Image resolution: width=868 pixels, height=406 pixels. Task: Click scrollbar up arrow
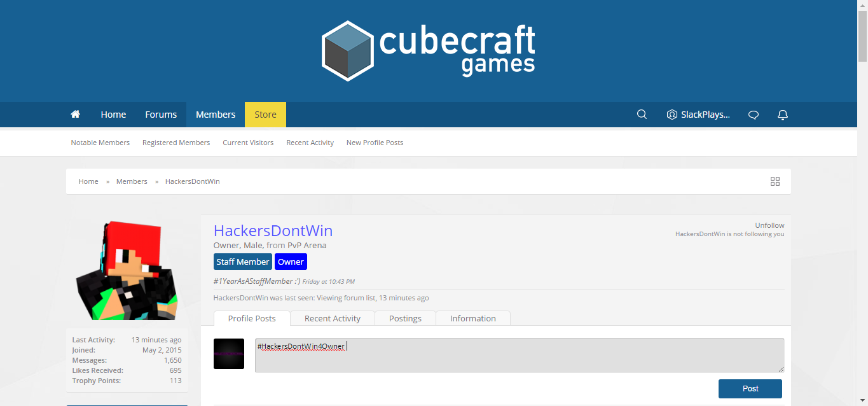click(x=862, y=5)
